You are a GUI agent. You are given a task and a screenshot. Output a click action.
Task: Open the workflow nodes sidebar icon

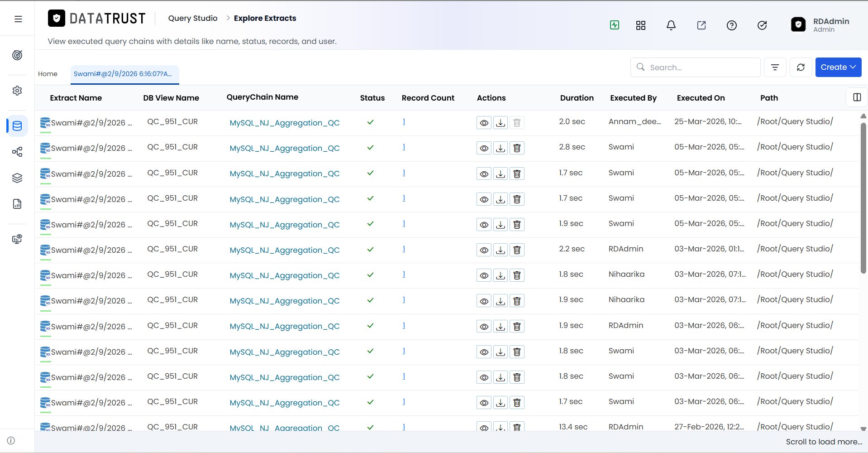click(17, 152)
